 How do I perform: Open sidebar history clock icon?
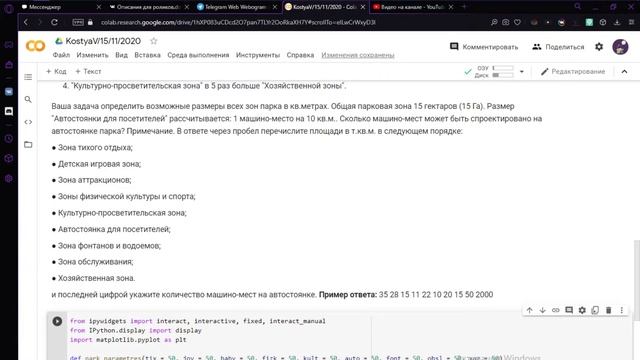(9, 139)
